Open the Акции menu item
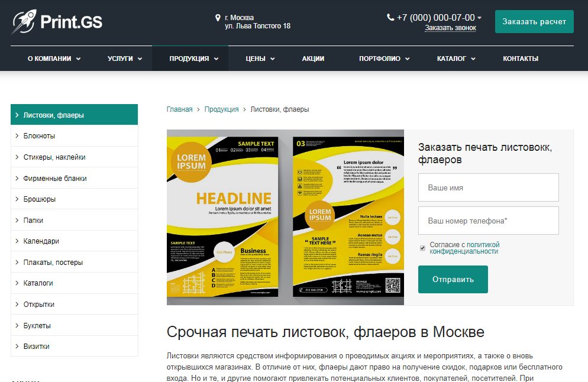The height and width of the screenshot is (382, 588). coord(313,59)
